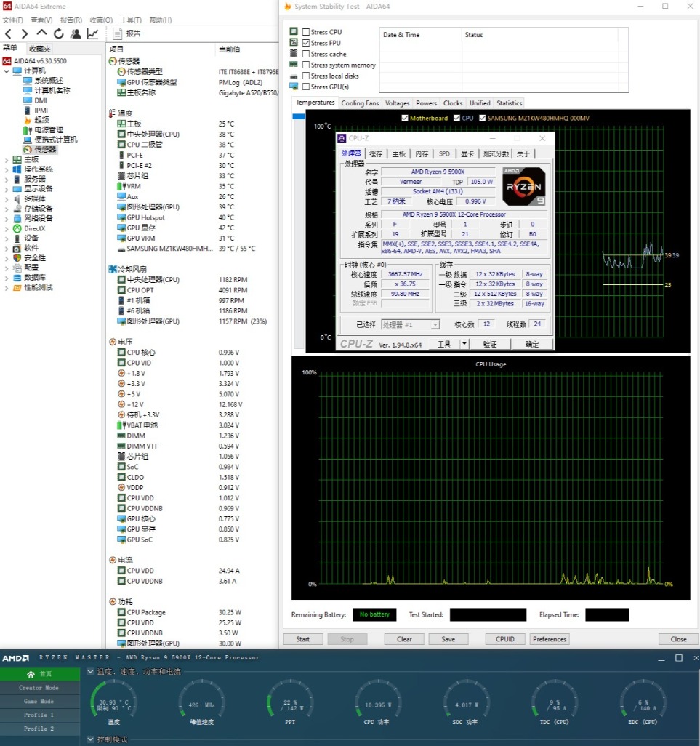Expand Ryzen Master 控制模式 section

tap(90, 739)
